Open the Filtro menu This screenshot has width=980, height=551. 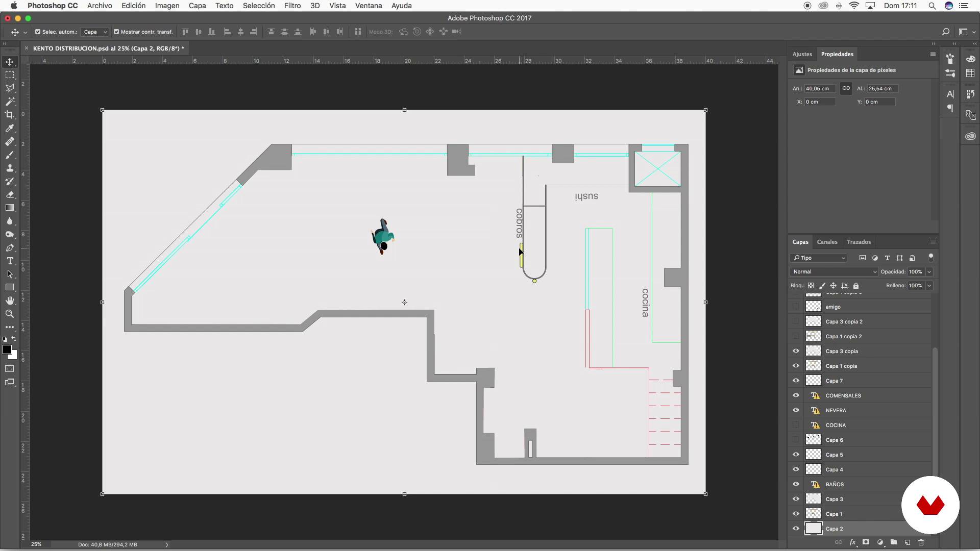292,6
